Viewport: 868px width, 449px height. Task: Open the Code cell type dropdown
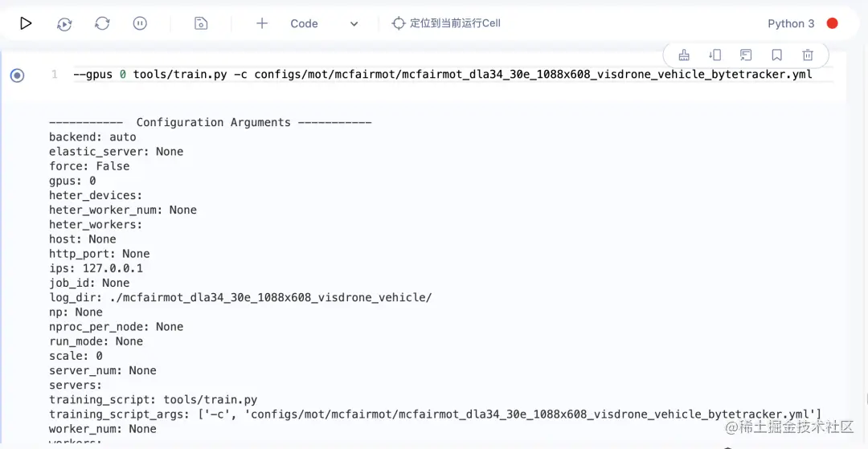325,24
